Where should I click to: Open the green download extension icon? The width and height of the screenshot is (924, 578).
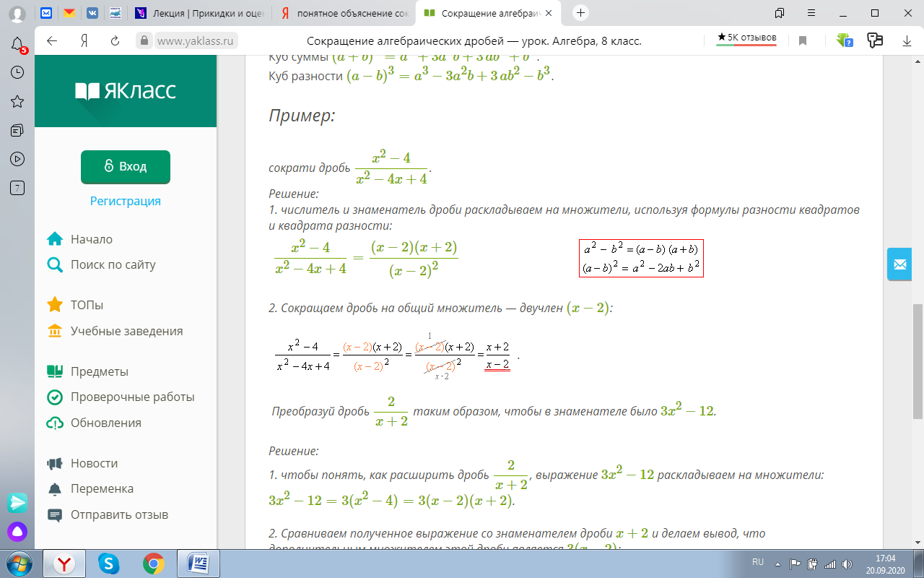pos(844,40)
